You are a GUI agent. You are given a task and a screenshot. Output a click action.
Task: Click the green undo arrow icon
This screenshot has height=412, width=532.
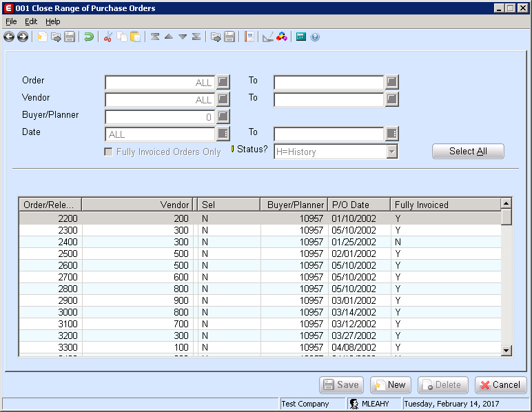89,37
